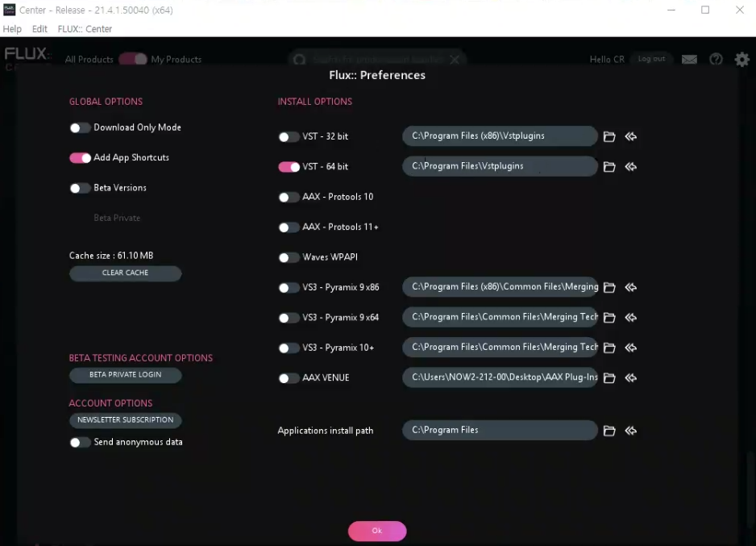Click NEWSLETTER SUBSCRIPTION button
The width and height of the screenshot is (756, 546).
126,420
